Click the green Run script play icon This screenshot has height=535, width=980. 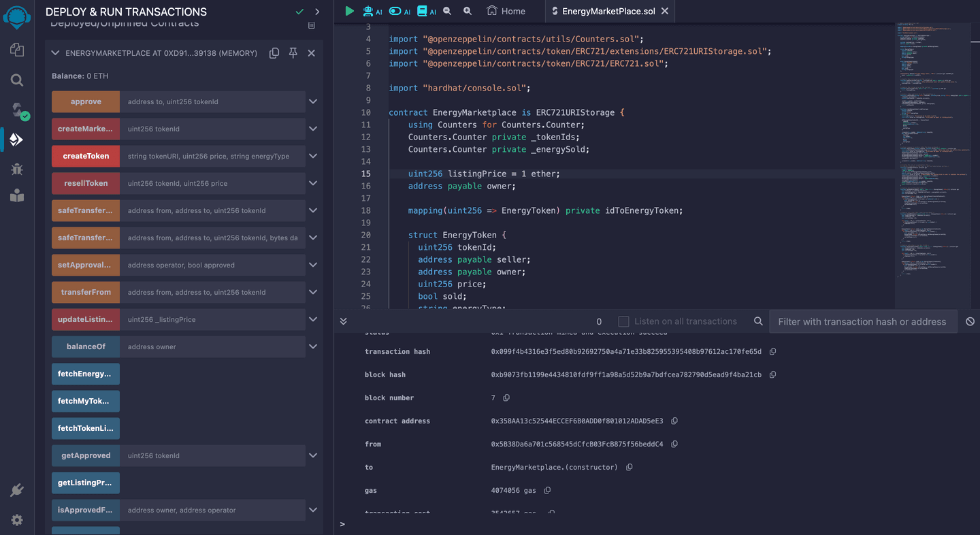[x=349, y=11]
